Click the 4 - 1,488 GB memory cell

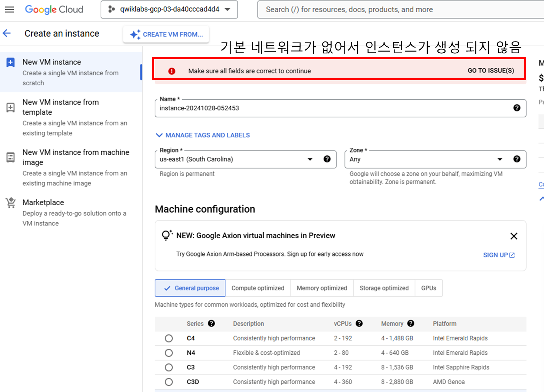pos(397,338)
